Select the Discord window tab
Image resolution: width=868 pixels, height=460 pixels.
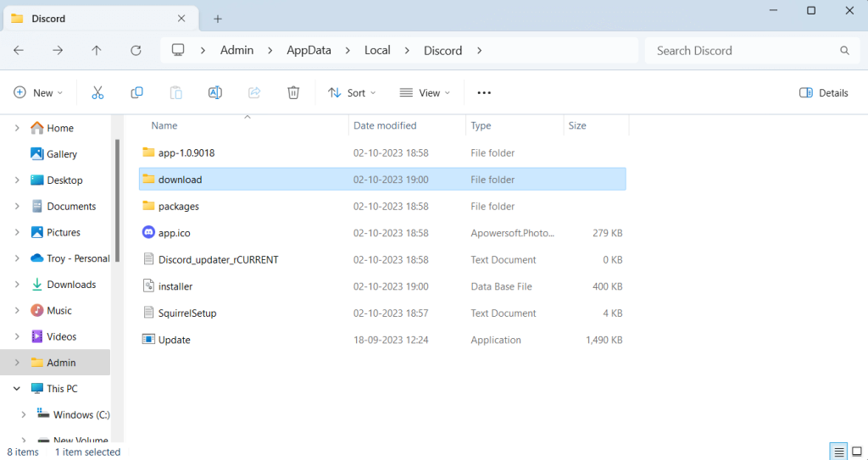click(101, 19)
